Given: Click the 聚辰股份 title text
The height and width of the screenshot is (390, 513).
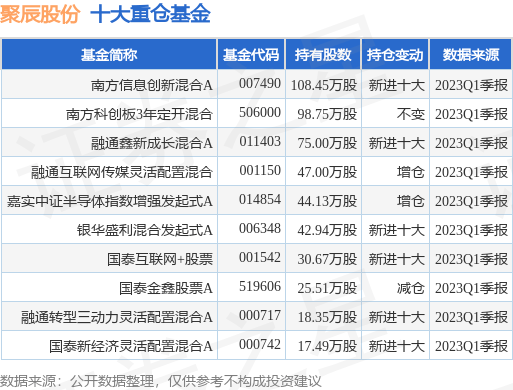Looking at the screenshot, I should pyautogui.click(x=40, y=14).
